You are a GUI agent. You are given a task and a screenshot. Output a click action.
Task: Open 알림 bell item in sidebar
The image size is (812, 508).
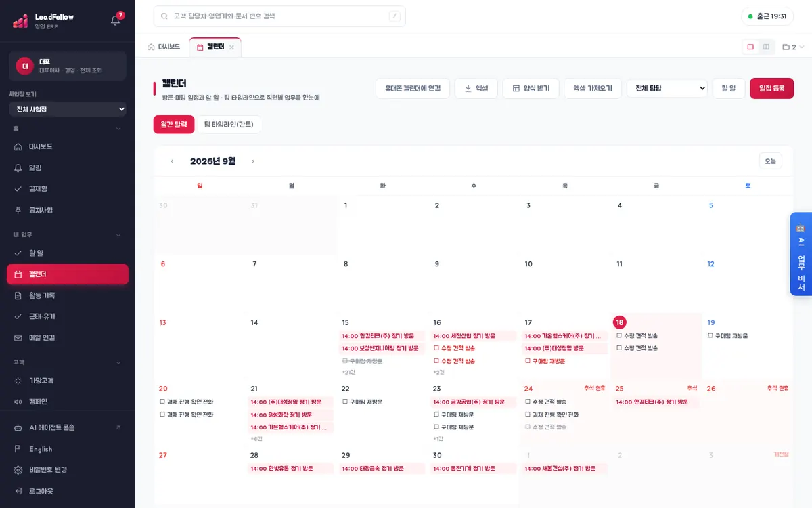[18, 167]
